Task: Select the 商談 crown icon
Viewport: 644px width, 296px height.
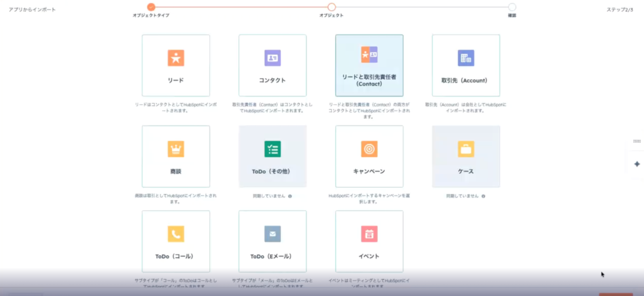Action: point(176,149)
